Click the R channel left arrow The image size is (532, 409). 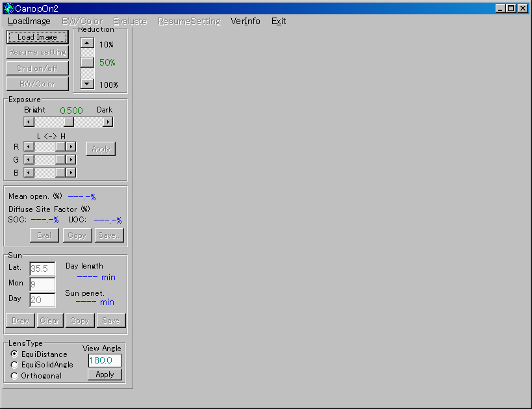[29, 147]
